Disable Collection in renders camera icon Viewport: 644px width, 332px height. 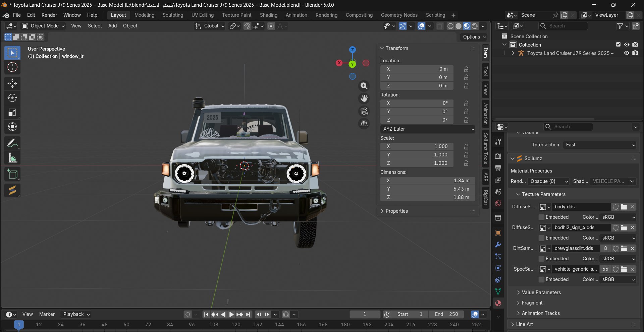[x=635, y=45]
